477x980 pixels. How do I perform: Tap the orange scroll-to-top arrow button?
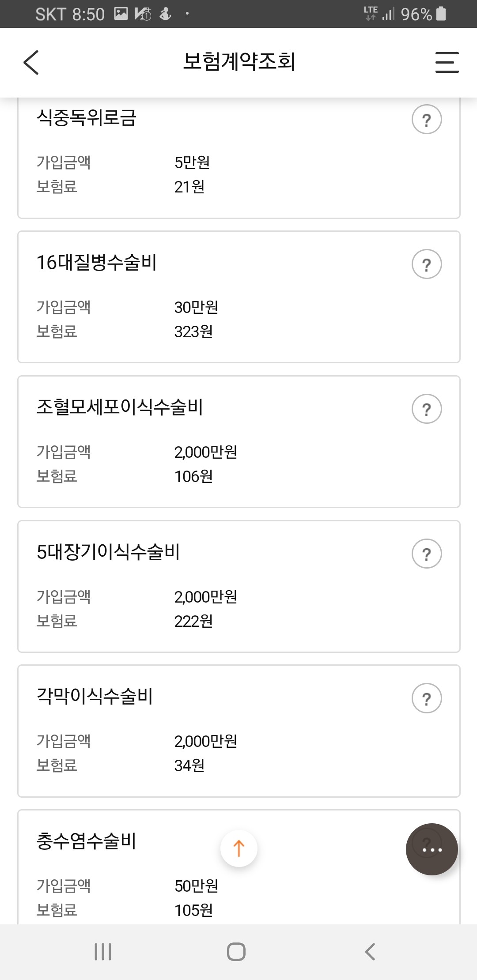[x=239, y=848]
